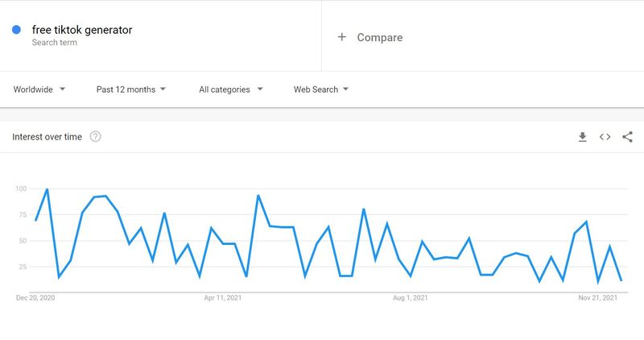Screen dimensions: 644x340
Task: Download the Interest over time data
Action: pyautogui.click(x=582, y=137)
